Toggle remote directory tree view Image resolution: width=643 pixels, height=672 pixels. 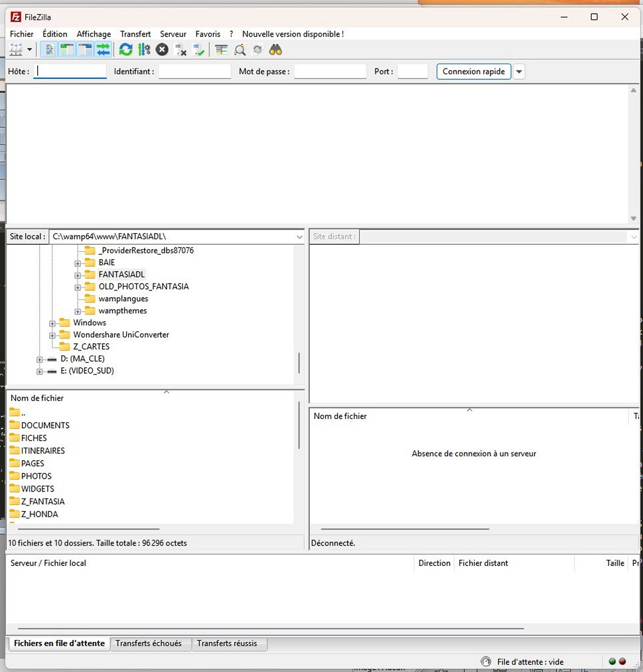(85, 50)
